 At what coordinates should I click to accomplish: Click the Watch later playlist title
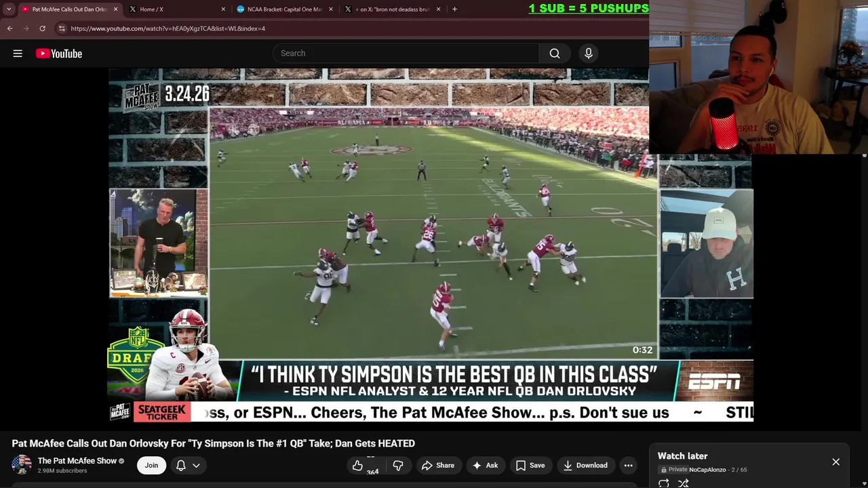tap(682, 456)
